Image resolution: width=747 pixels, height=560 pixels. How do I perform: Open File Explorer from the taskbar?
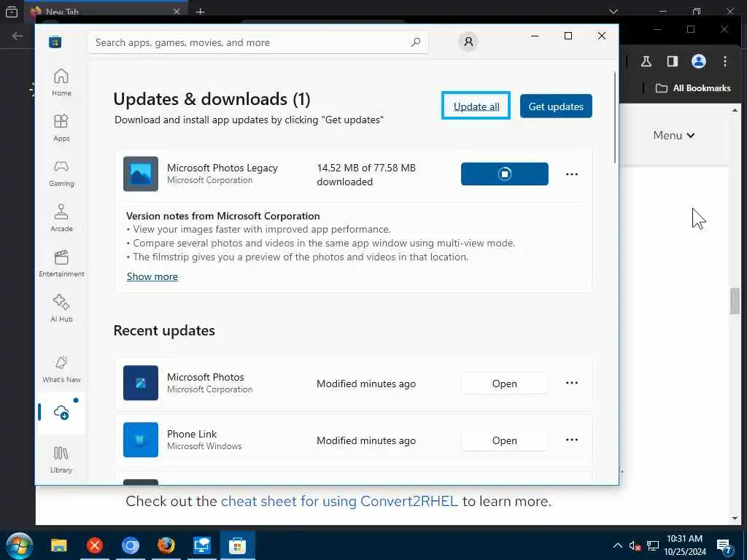point(59,545)
